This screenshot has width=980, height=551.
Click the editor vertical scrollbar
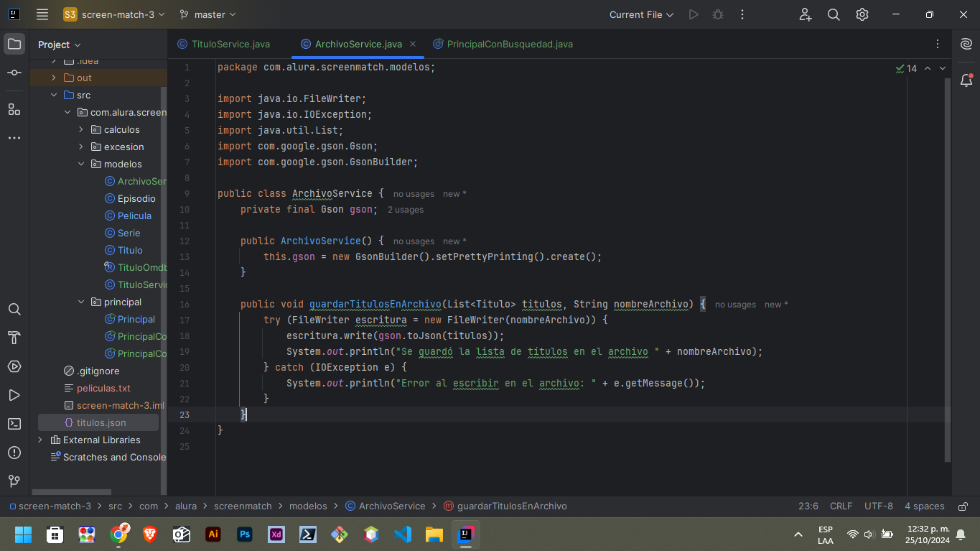click(x=948, y=269)
